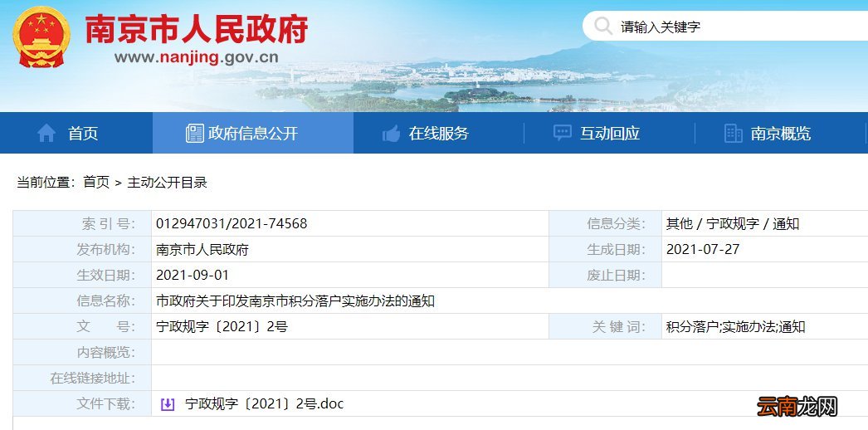
Task: Click the 关键词 label cell
Action: point(606,326)
